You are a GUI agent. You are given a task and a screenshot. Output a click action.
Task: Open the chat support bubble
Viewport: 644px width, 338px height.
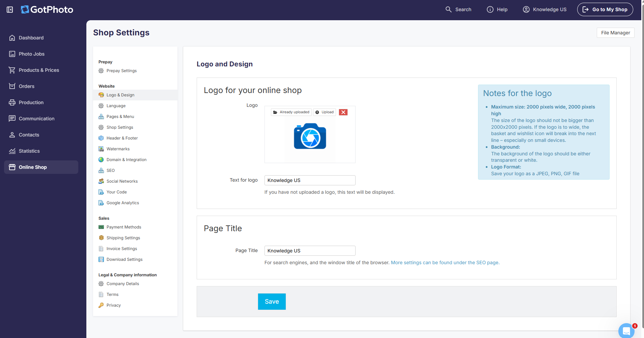(x=626, y=331)
